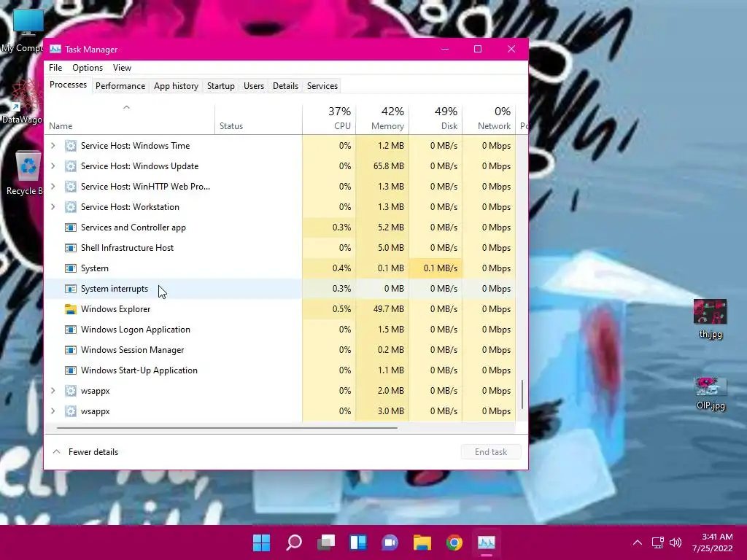The height and width of the screenshot is (560, 747).
Task: Open the clock showing 3:41 AM 7/25/2022
Action: pyautogui.click(x=713, y=542)
